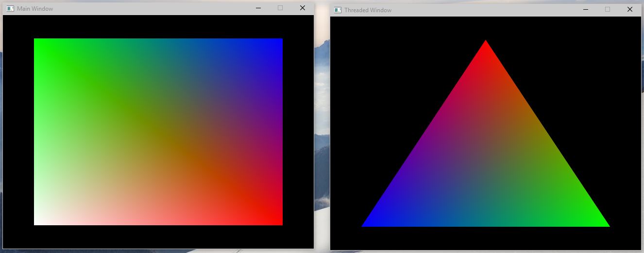Click the center of the gradient triangle

coord(486,165)
